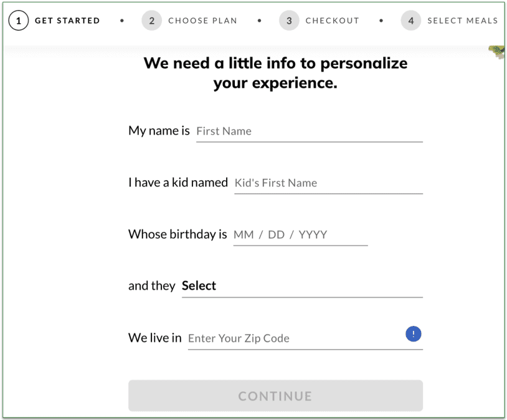
Task: Switch to the Choose Plan step
Action: click(202, 21)
